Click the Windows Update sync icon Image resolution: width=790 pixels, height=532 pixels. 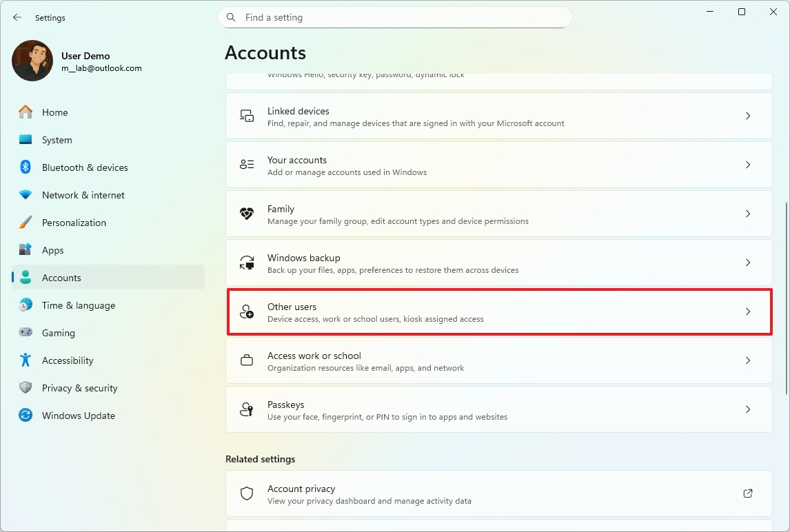click(26, 415)
